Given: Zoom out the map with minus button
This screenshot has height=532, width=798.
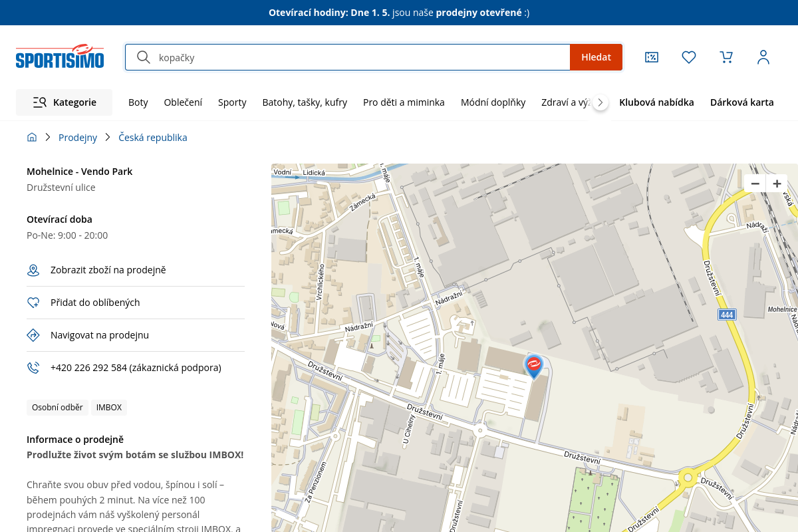Looking at the screenshot, I should pos(755,184).
